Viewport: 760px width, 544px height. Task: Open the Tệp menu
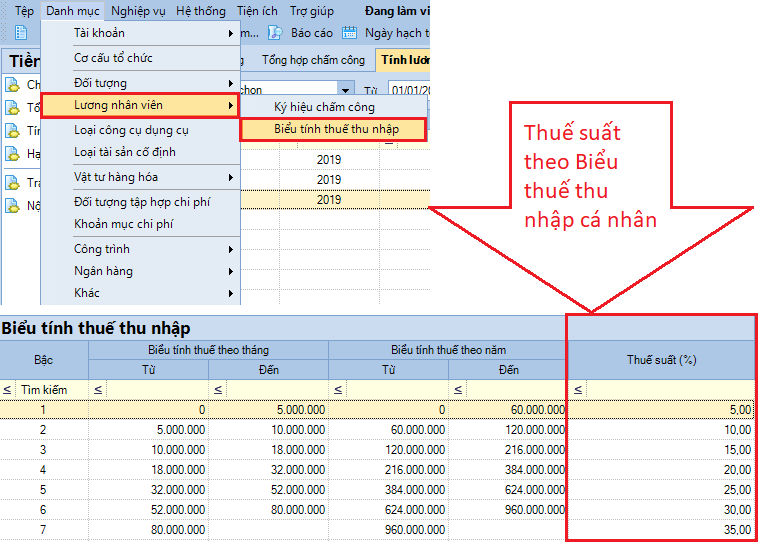(x=24, y=11)
